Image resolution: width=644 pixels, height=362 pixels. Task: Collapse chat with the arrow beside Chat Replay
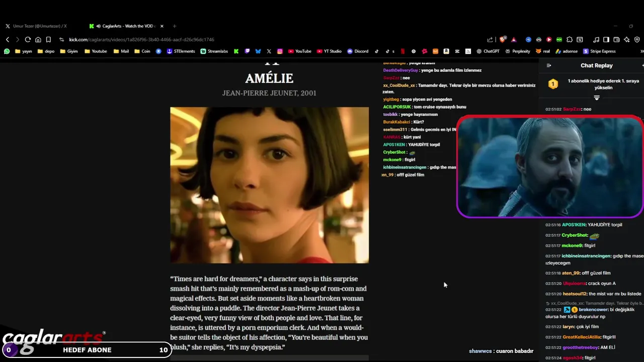[548, 65]
